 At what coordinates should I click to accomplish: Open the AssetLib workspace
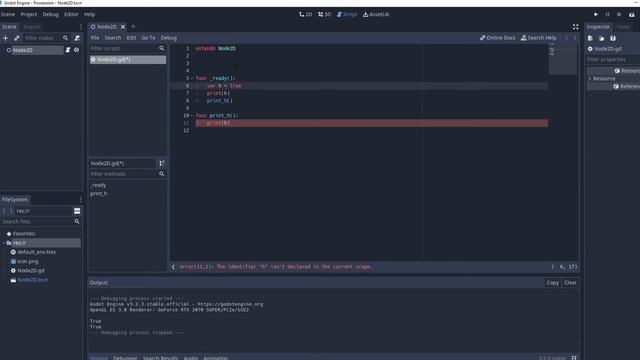[376, 14]
